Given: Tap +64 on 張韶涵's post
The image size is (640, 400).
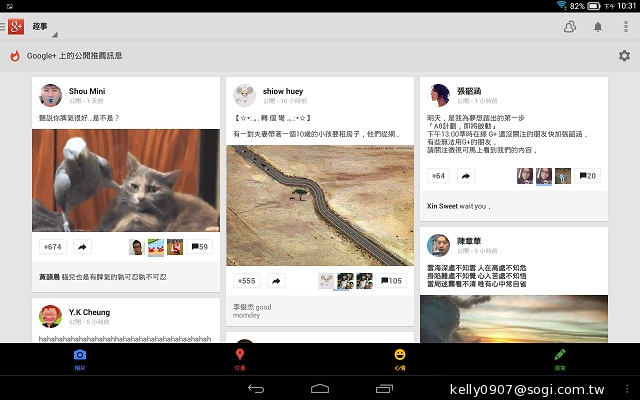Looking at the screenshot, I should click(x=438, y=176).
